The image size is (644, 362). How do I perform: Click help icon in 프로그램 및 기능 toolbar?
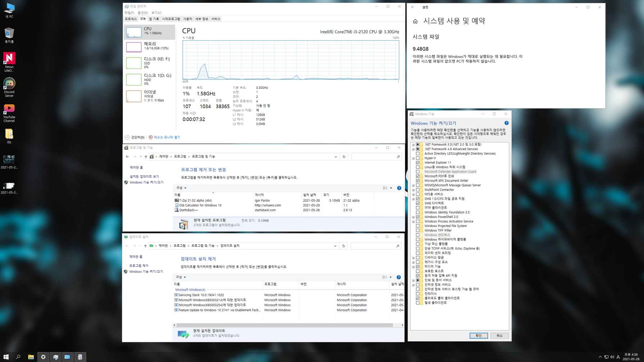point(399,188)
